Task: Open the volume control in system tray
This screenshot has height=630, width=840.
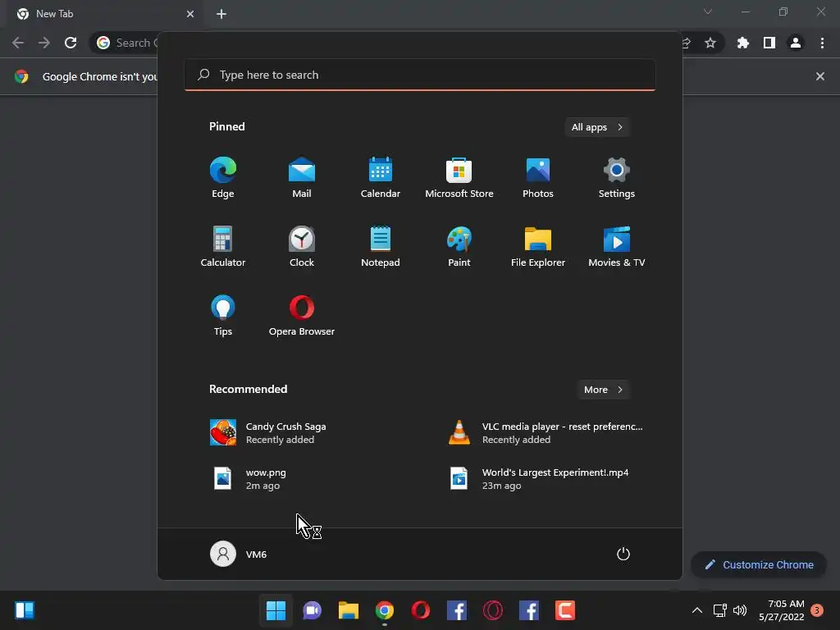Action: pos(740,610)
